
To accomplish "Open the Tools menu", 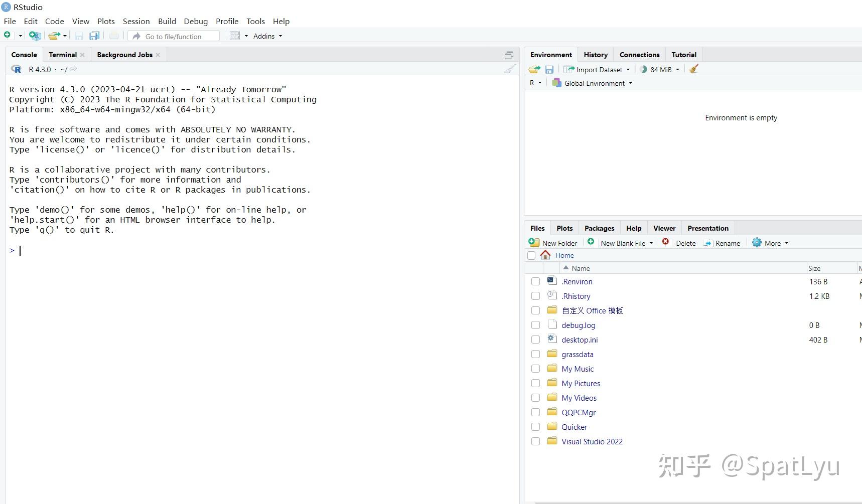I will pyautogui.click(x=255, y=21).
